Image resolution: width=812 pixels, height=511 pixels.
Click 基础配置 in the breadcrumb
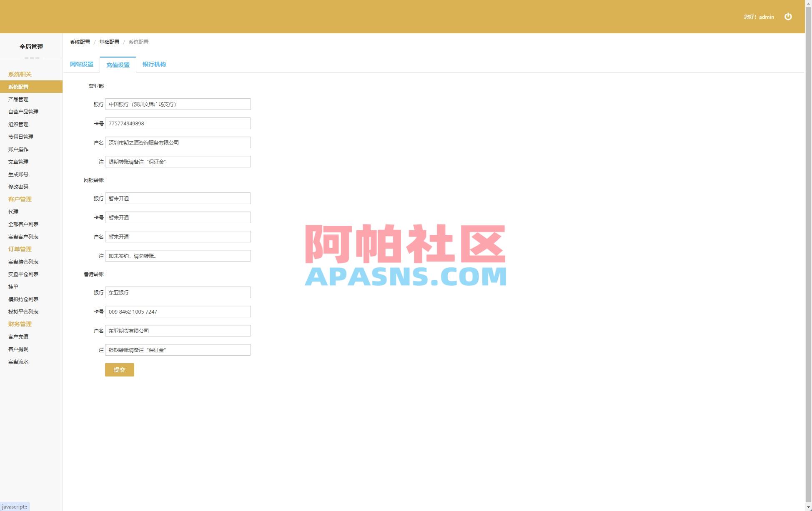pyautogui.click(x=110, y=42)
